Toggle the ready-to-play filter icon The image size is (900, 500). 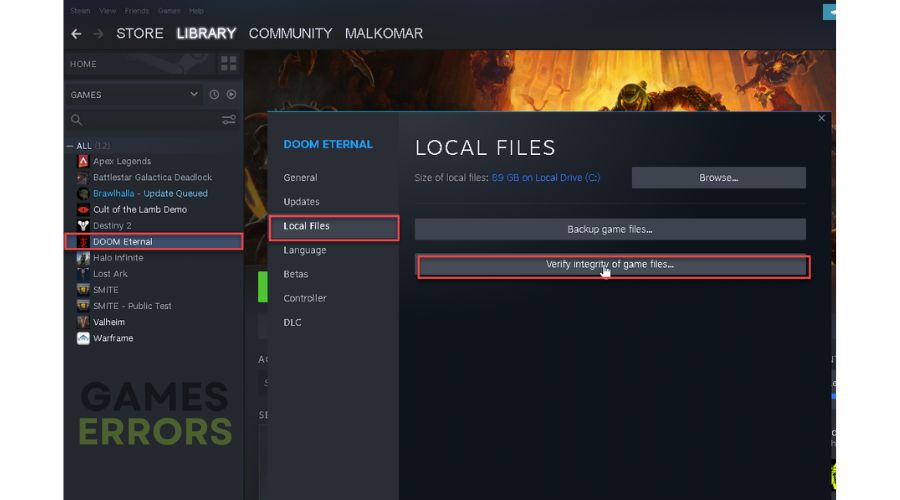pyautogui.click(x=231, y=94)
